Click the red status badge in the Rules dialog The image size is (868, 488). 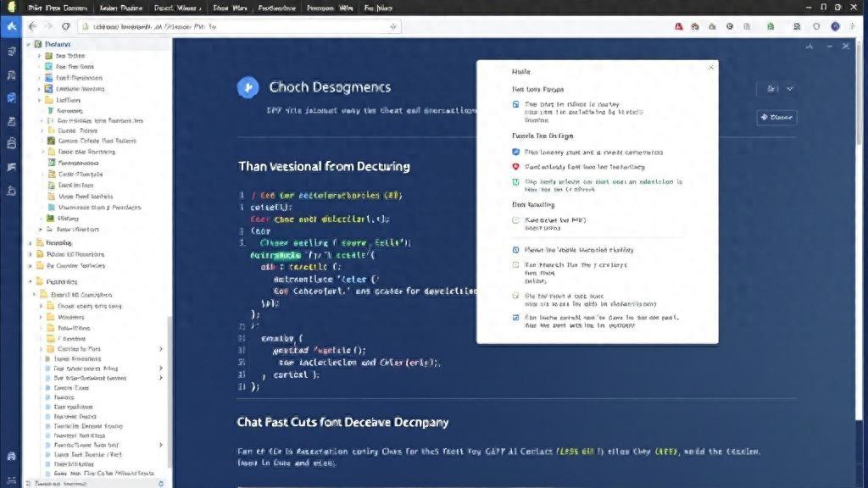point(515,166)
